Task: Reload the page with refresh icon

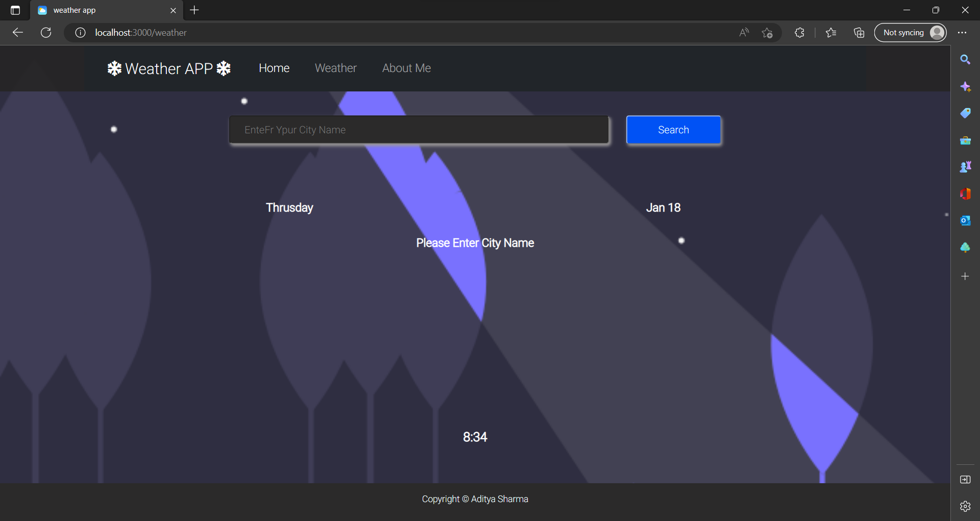Action: (46, 33)
